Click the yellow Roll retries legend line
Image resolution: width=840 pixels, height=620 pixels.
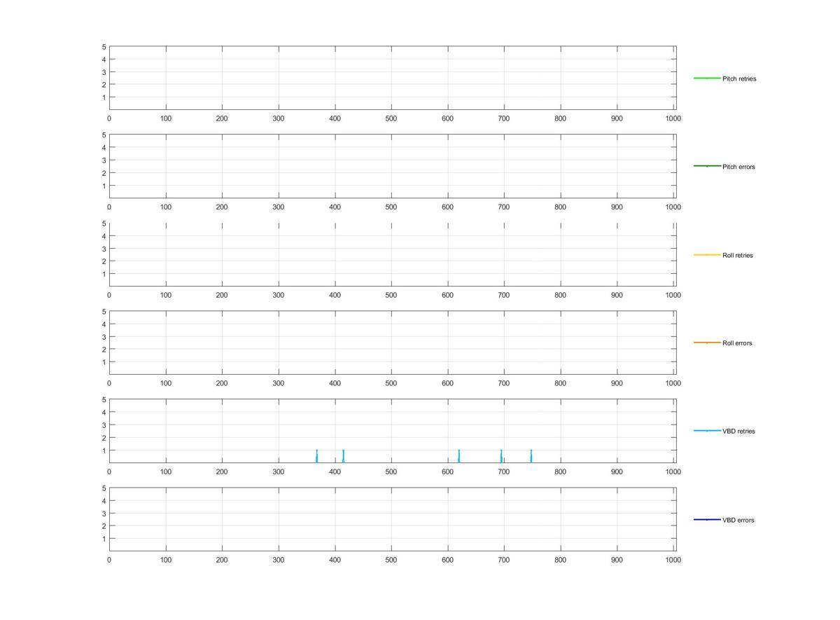707,254
